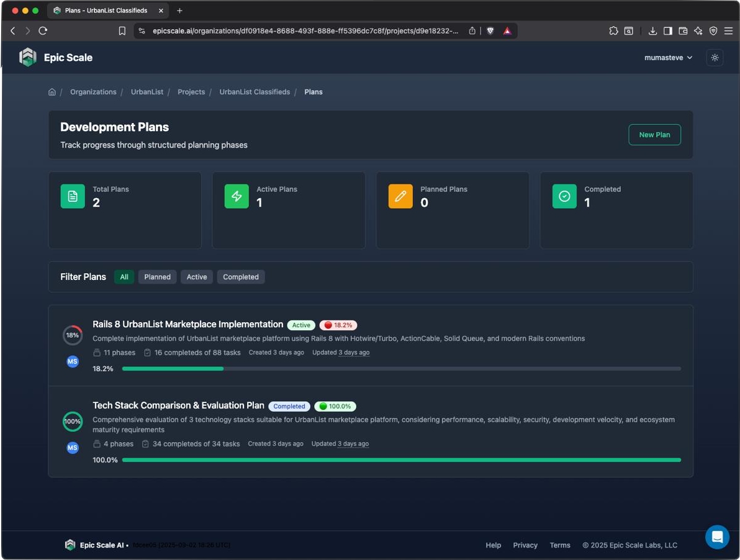The image size is (740, 560).
Task: Click the site settings icon in address bar
Action: [142, 30]
